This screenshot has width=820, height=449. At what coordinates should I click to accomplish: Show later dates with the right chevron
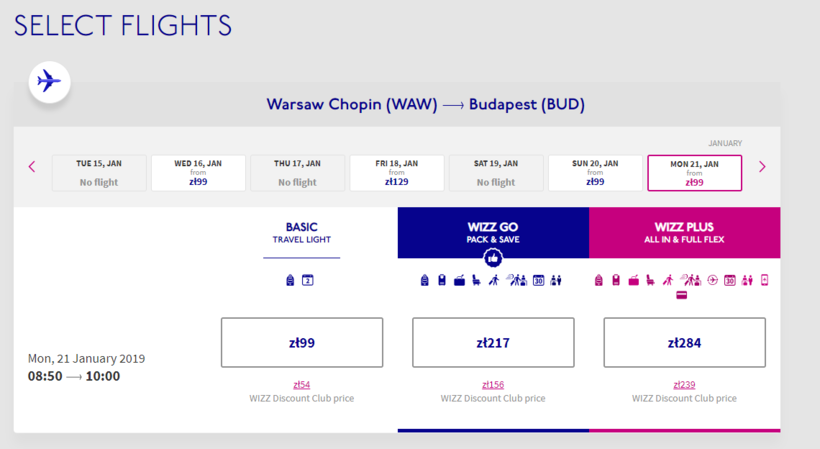click(762, 167)
